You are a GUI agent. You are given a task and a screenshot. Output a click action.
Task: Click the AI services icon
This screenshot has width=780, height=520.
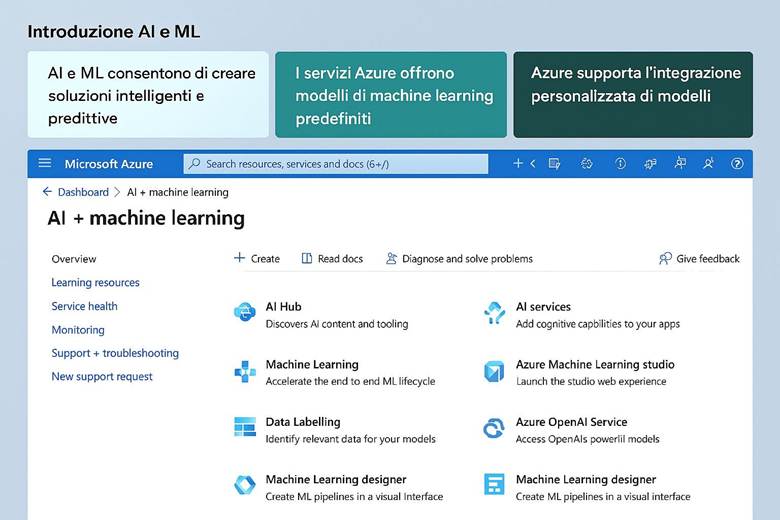click(494, 314)
